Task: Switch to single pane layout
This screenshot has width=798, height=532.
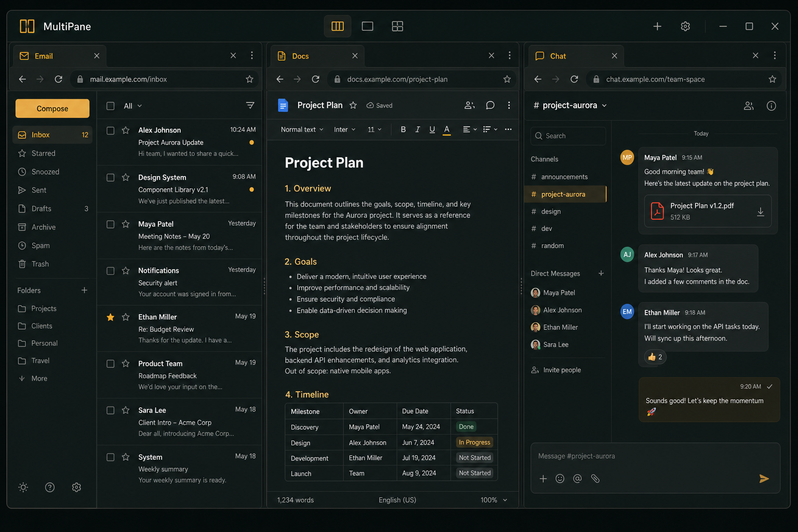Action: 367,26
